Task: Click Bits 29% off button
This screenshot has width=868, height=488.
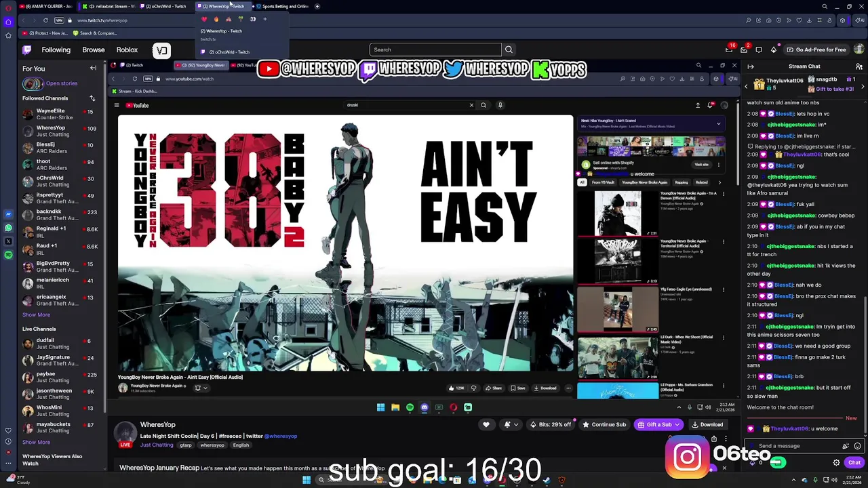Action: click(550, 424)
